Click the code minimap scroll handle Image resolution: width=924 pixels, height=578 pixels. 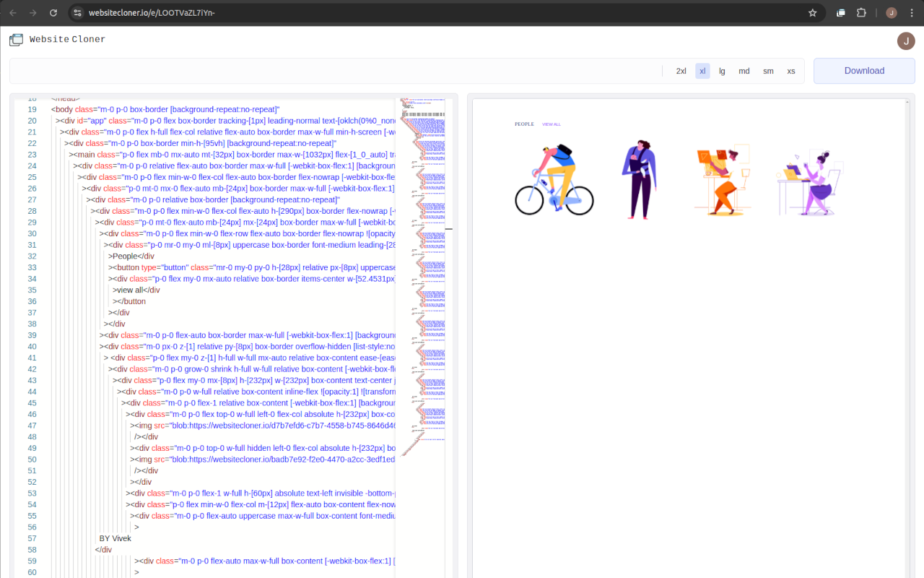[449, 228]
